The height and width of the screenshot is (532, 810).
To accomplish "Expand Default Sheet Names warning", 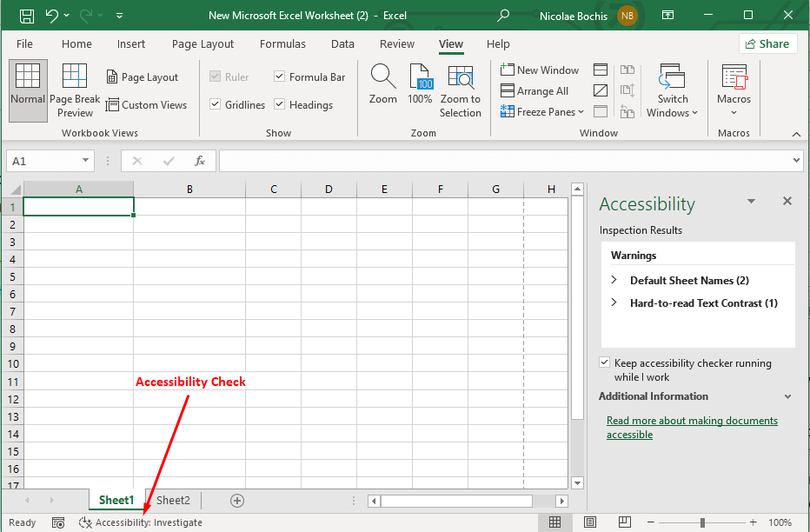I will [614, 281].
